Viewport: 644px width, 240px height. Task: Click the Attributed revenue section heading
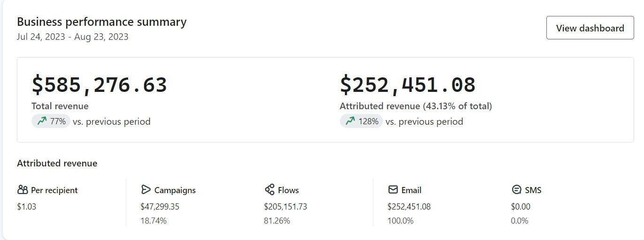(x=57, y=163)
